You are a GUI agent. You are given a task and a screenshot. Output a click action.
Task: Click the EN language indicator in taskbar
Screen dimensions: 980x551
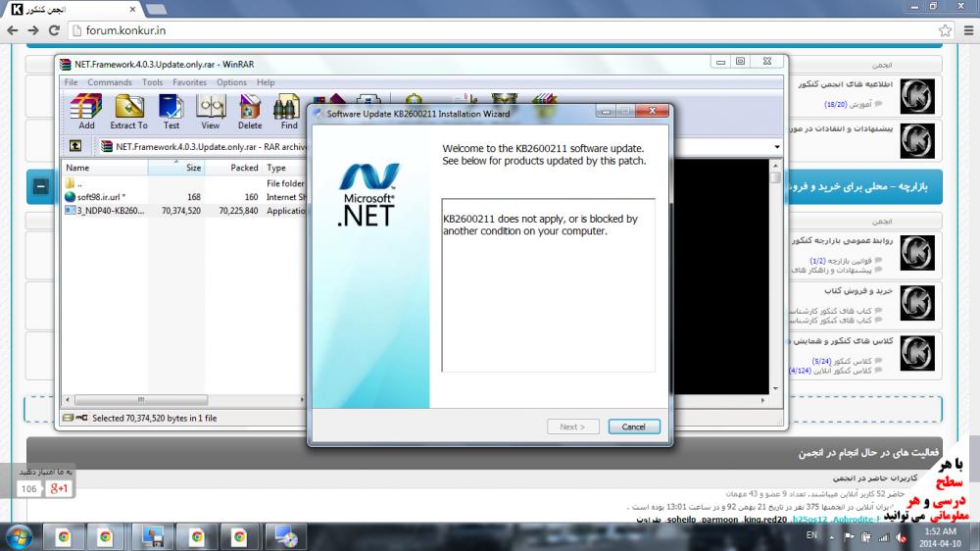point(811,534)
